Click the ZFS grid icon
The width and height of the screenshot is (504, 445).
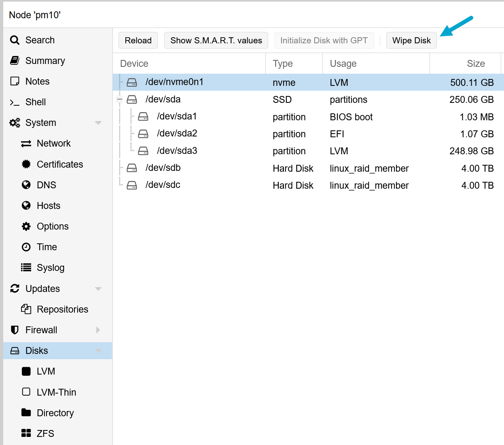26,433
